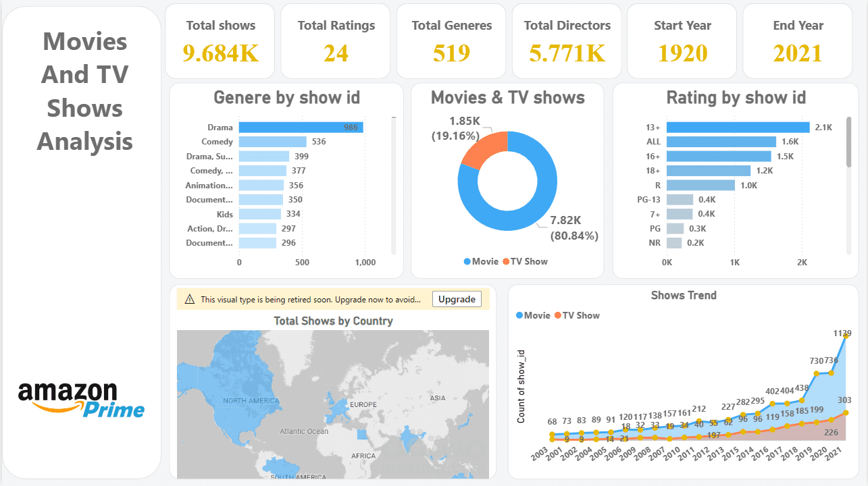Click the 303 data label in Shows Trend

(x=845, y=400)
